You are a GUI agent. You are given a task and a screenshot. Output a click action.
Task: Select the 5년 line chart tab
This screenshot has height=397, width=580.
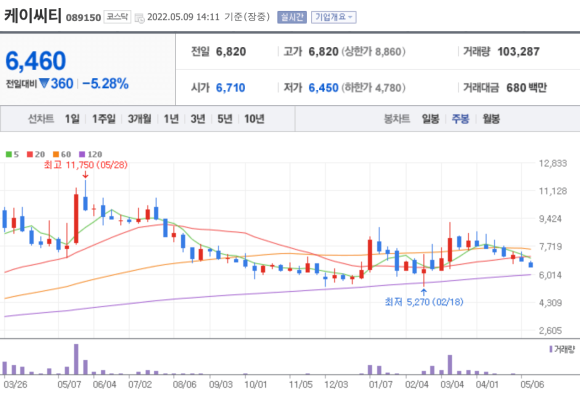pos(225,119)
